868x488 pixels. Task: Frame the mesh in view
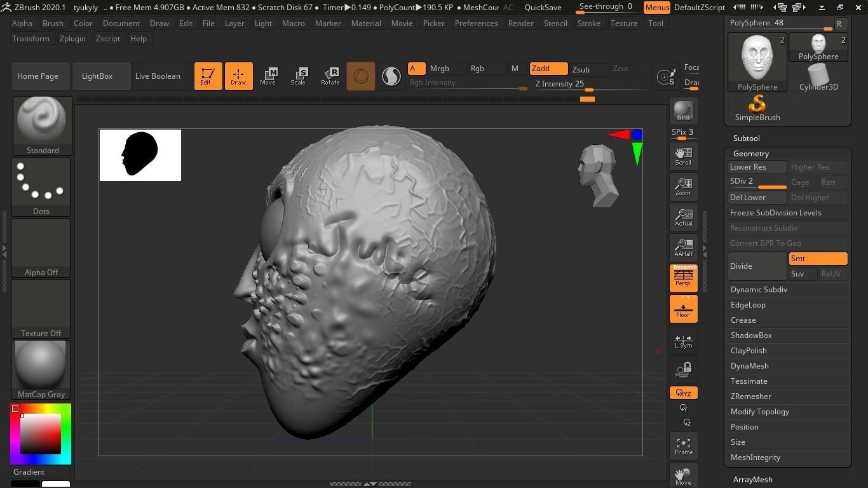point(683,446)
